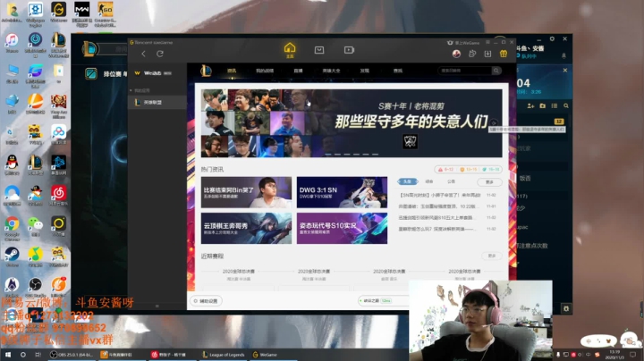This screenshot has height=361, width=644.
Task: Click add friend icon in LoL client
Action: 530,105
